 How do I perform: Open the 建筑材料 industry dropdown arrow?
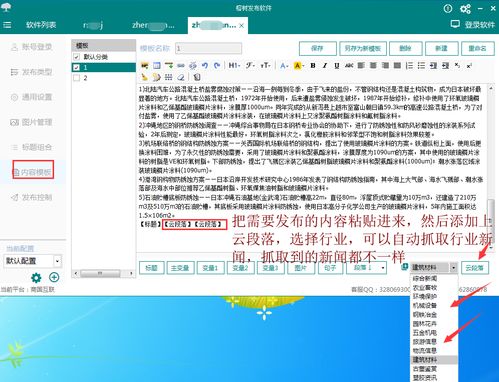(x=454, y=267)
